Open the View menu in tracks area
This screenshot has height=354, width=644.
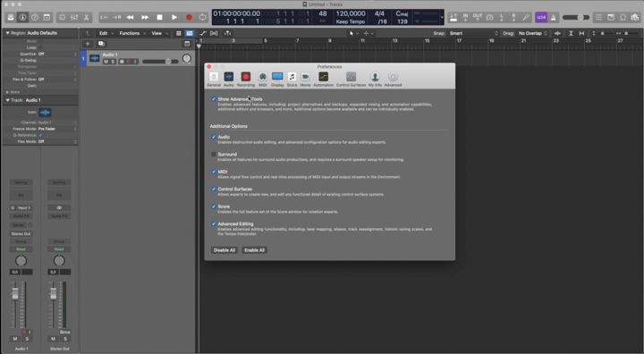tap(158, 33)
